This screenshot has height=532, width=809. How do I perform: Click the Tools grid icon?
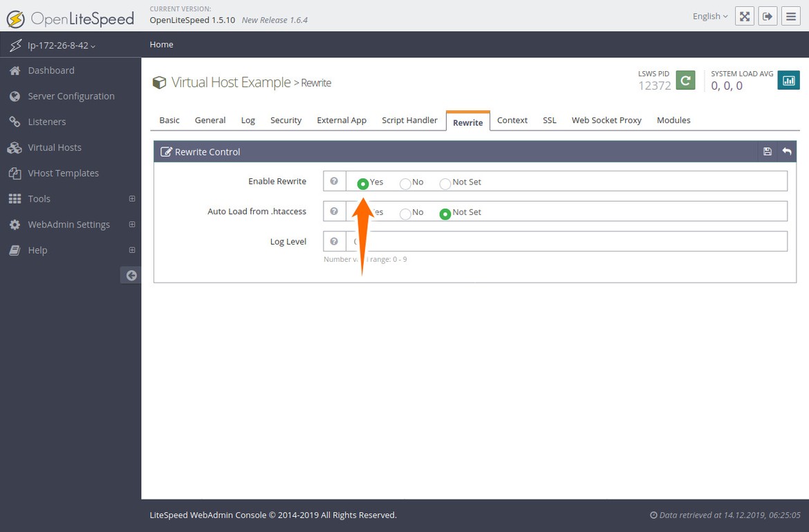coord(15,199)
